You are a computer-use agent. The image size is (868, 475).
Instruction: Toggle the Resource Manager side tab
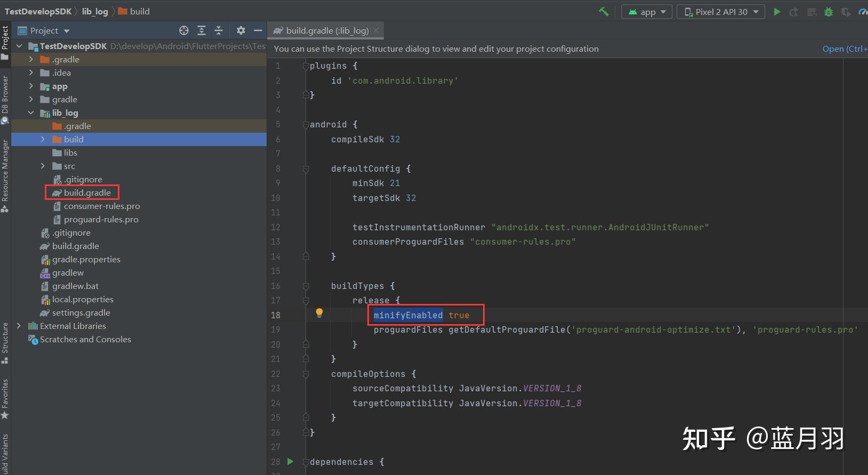[5, 176]
